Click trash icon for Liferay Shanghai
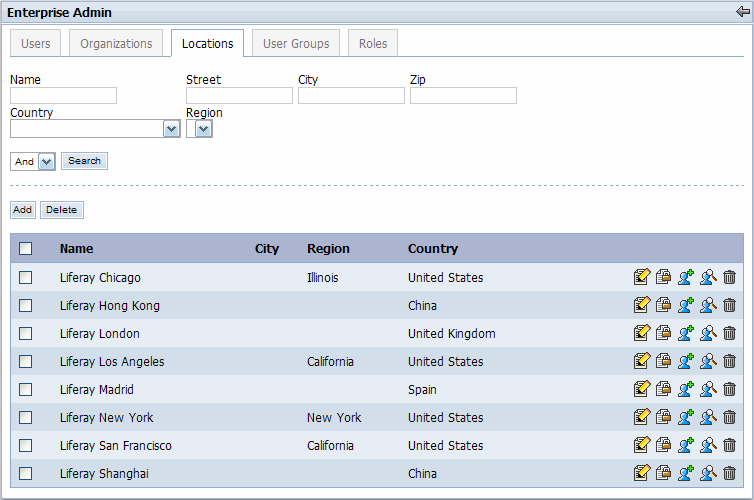754x500 pixels. click(x=730, y=473)
